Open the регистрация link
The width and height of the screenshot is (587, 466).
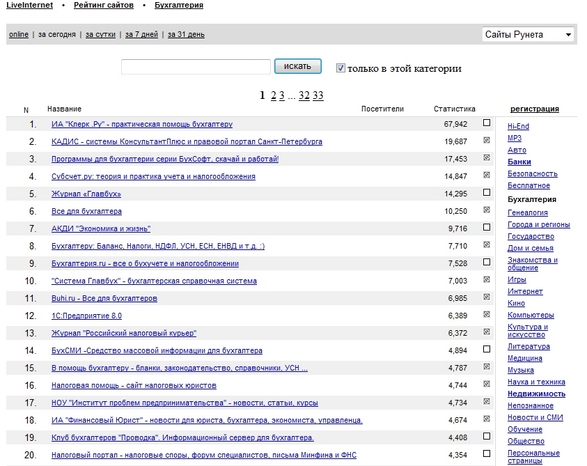(x=535, y=109)
